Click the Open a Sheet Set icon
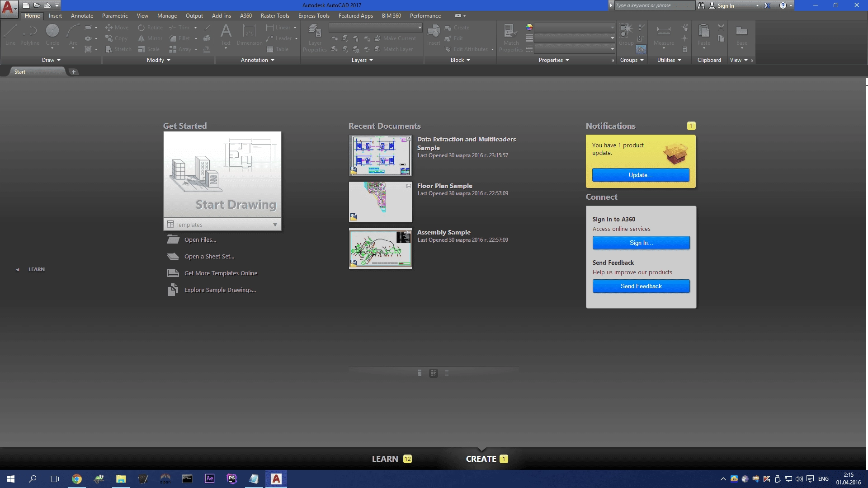The height and width of the screenshot is (488, 868). [173, 256]
